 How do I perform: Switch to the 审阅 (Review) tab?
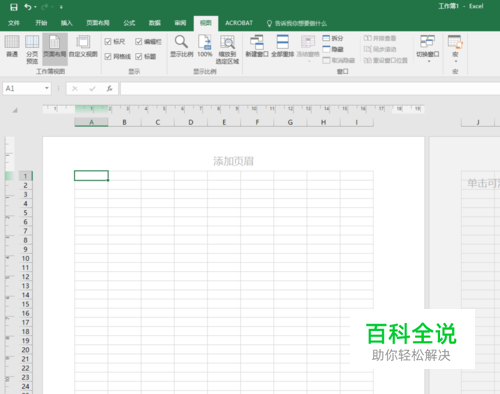pyautogui.click(x=180, y=23)
